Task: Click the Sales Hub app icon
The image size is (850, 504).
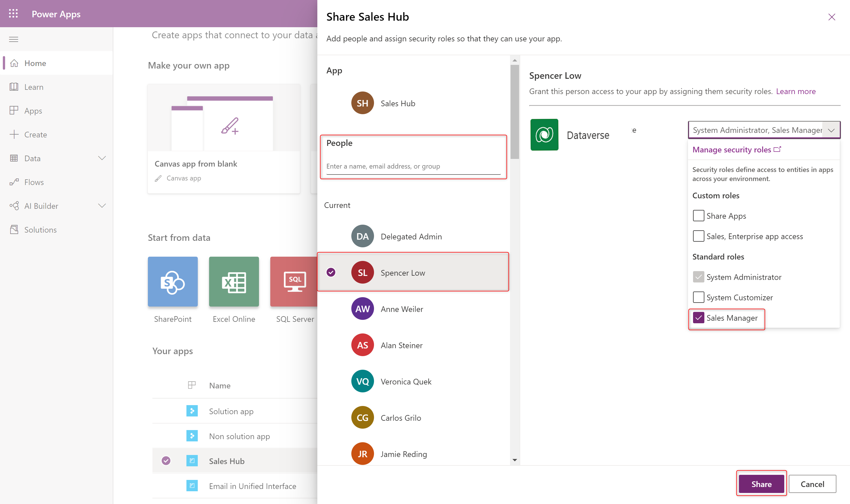Action: (x=362, y=103)
